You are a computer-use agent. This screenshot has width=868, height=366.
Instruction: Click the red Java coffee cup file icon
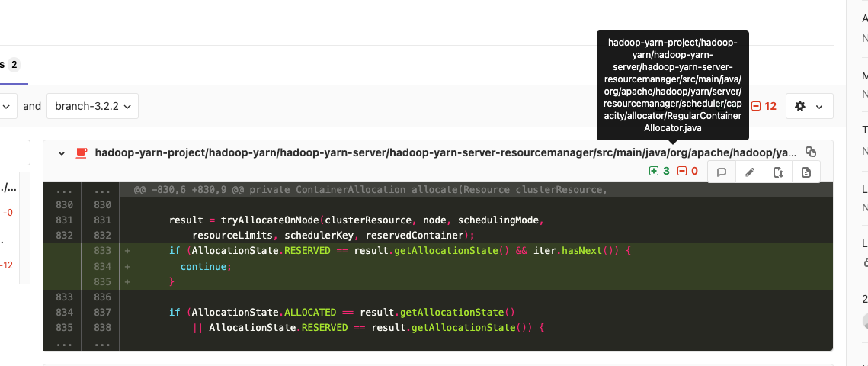pyautogui.click(x=81, y=152)
